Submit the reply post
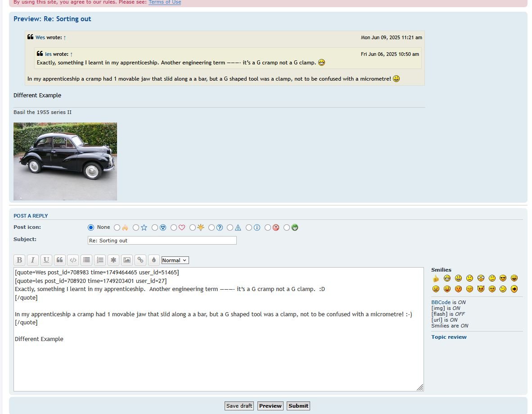The height and width of the screenshot is (414, 532). coord(298,406)
